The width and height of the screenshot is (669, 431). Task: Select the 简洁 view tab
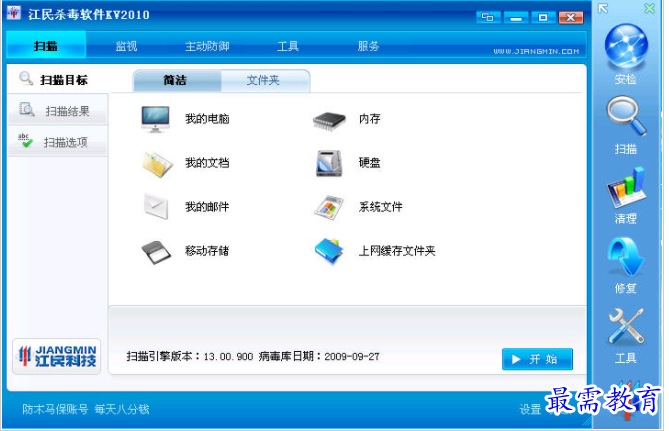pos(177,80)
